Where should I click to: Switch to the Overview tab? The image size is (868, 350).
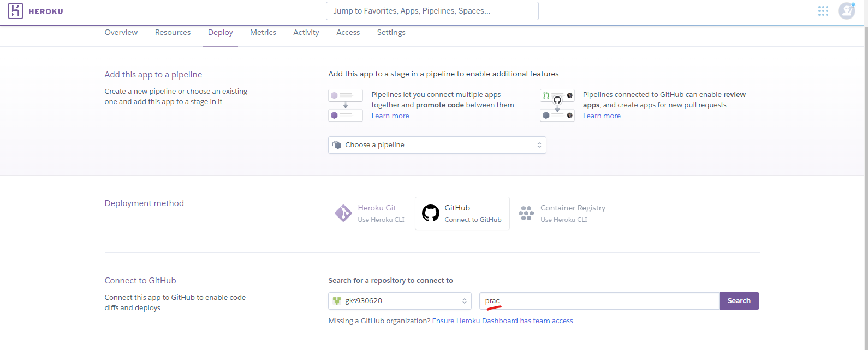click(x=121, y=33)
